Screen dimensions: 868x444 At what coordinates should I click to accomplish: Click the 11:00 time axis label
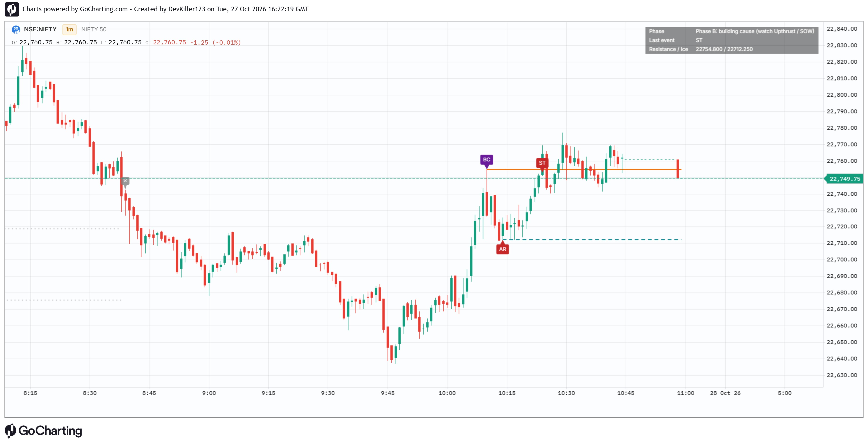click(x=686, y=393)
